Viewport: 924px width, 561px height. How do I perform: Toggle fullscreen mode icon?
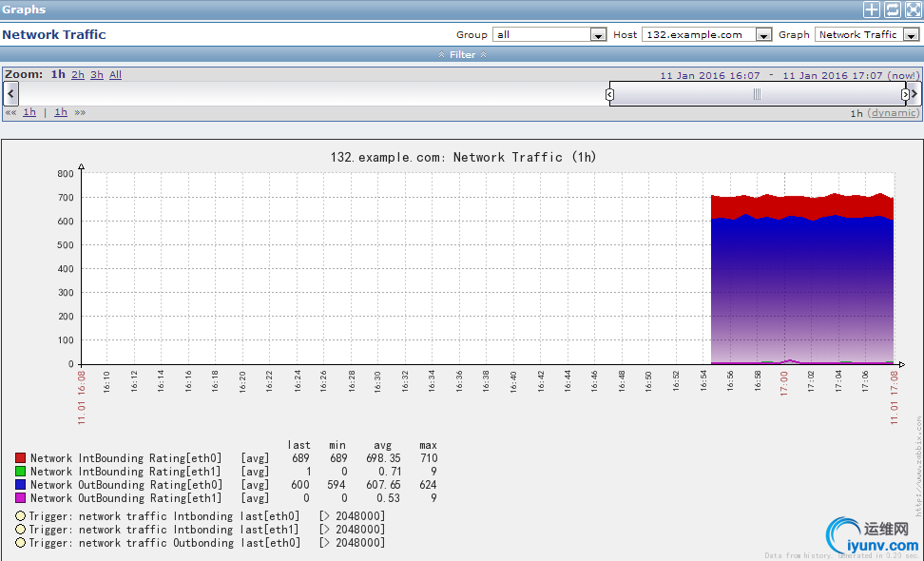point(912,10)
